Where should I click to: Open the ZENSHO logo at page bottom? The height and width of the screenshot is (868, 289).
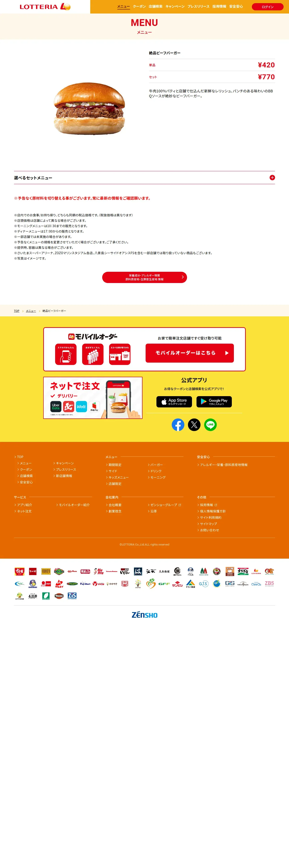(145, 615)
